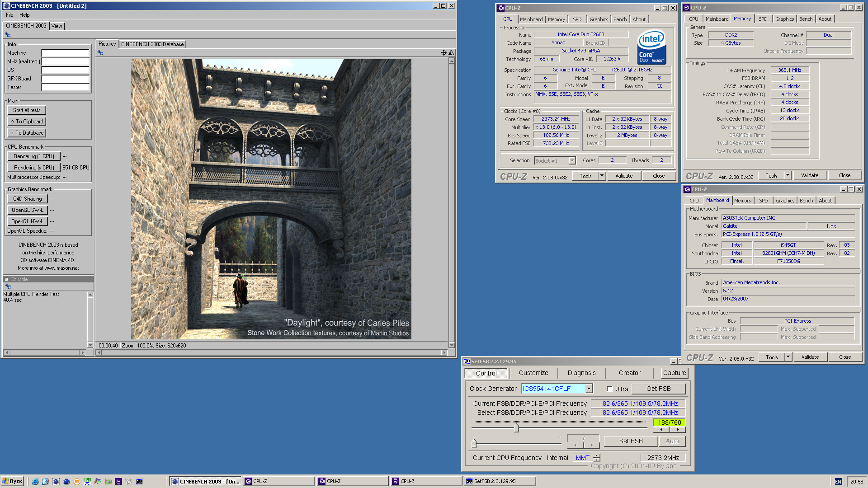This screenshot has width=868, height=488.
Task: Enable the Ultra checkbox in SetFSB
Action: point(609,389)
